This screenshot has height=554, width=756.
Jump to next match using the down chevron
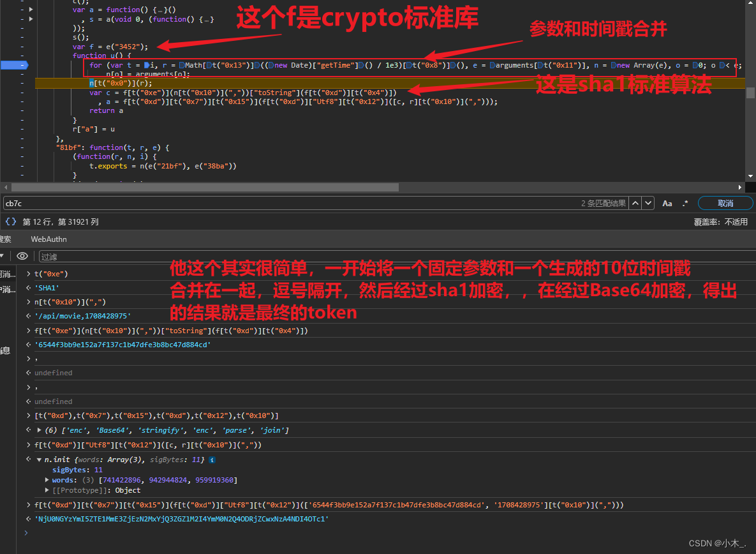point(648,202)
